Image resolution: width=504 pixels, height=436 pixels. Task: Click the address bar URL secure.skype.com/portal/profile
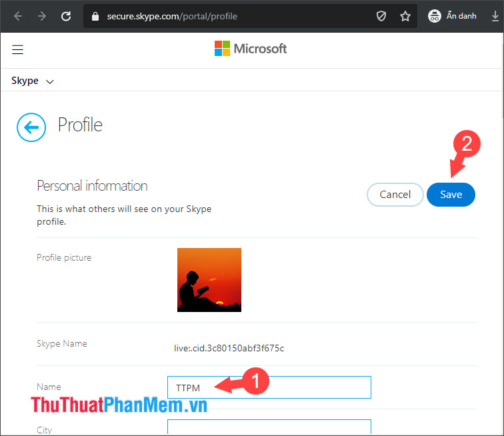pyautogui.click(x=172, y=17)
